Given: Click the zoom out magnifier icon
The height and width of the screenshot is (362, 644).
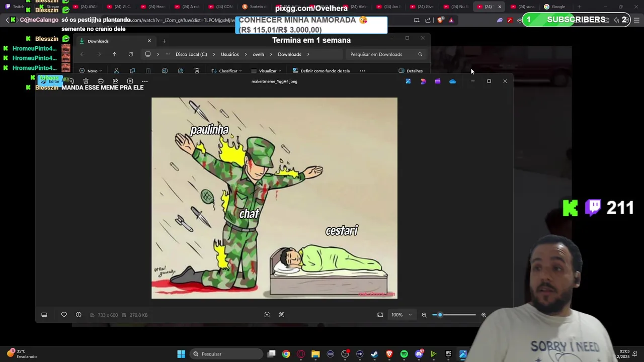Looking at the screenshot, I should point(424,315).
